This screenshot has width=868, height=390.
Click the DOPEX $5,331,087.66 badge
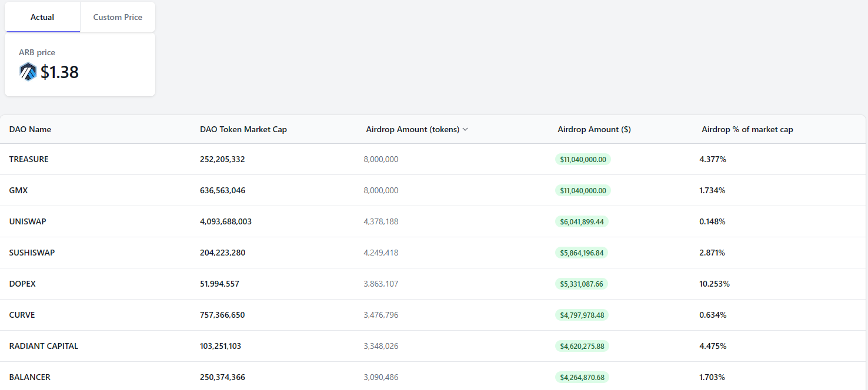tap(581, 284)
